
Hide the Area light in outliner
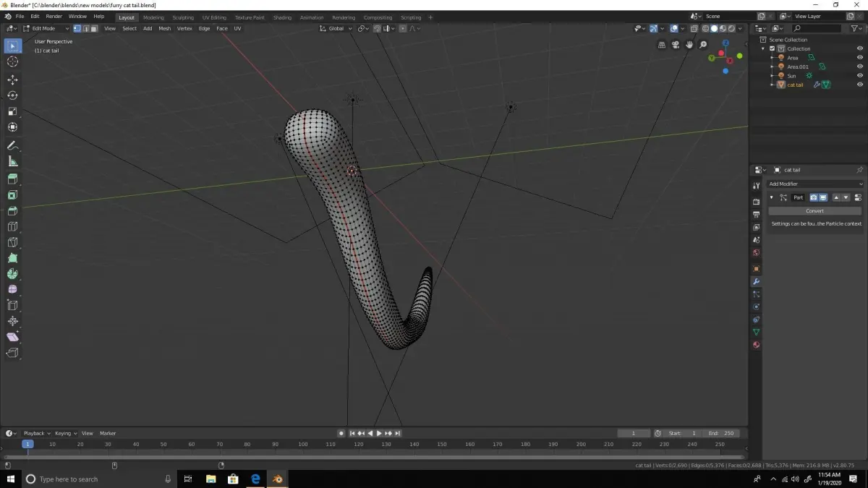click(860, 58)
